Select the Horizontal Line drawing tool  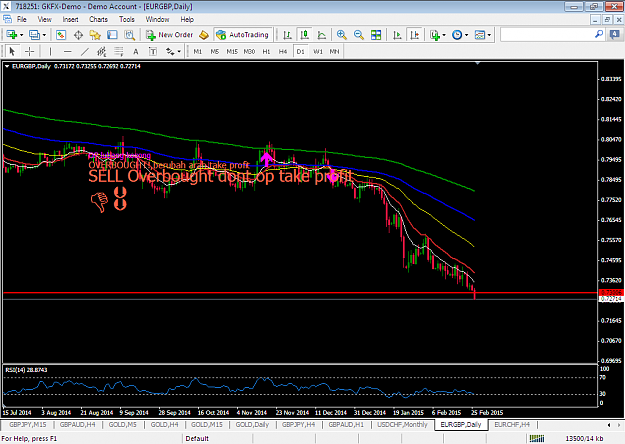pos(67,51)
